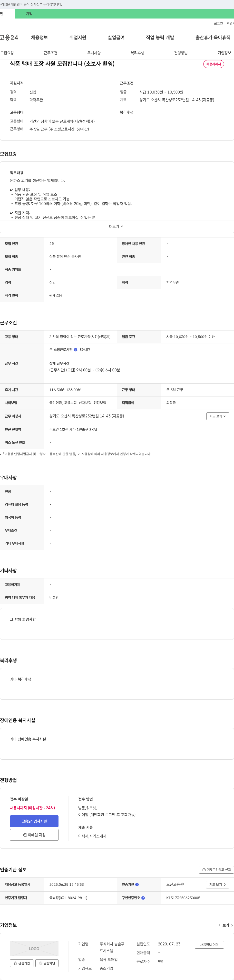Open the 직업 능력 개발 menu
Image resolution: width=234 pixels, height=980 pixels.
tap(160, 37)
